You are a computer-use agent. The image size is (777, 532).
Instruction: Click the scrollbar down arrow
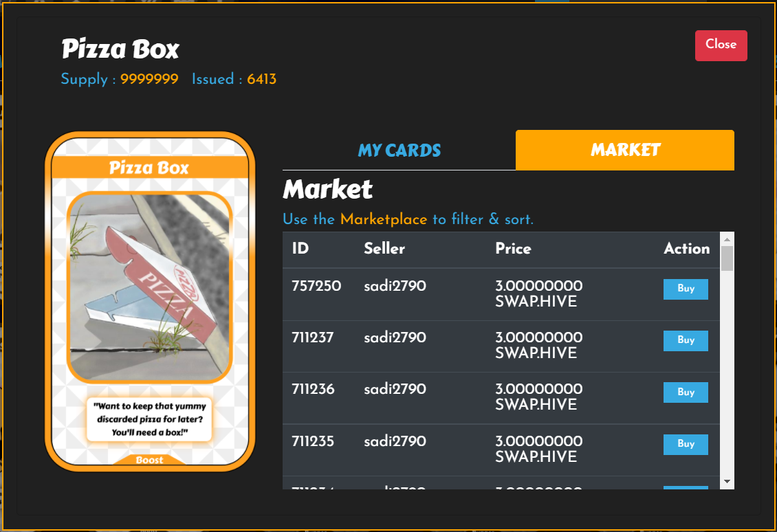pos(727,481)
